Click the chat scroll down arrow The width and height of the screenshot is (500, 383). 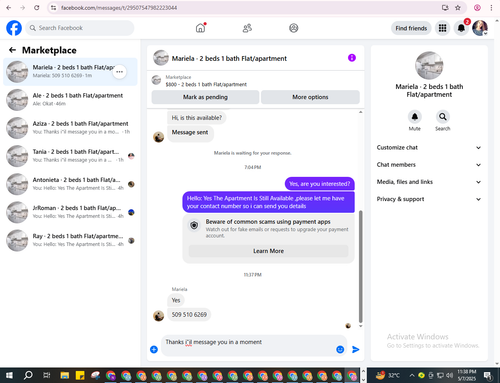click(360, 326)
